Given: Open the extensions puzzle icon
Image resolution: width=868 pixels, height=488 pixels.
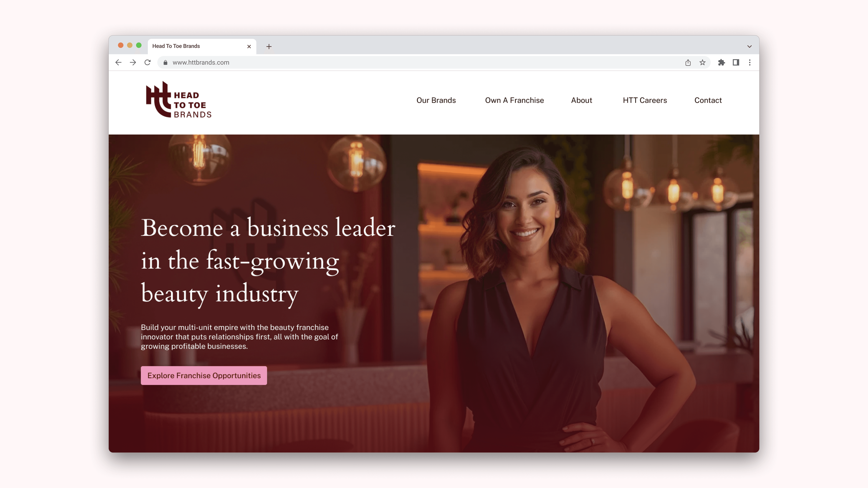Looking at the screenshot, I should (x=721, y=62).
